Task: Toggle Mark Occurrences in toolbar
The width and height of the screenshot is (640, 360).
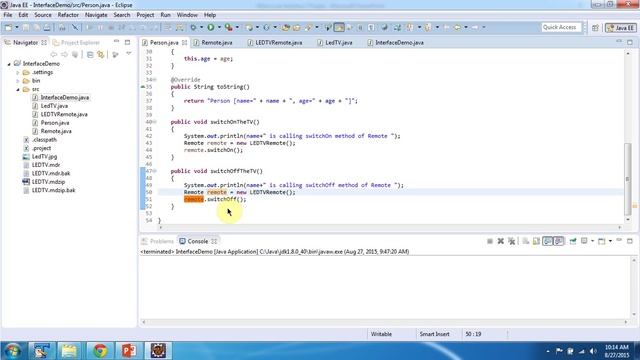Action: (x=339, y=27)
